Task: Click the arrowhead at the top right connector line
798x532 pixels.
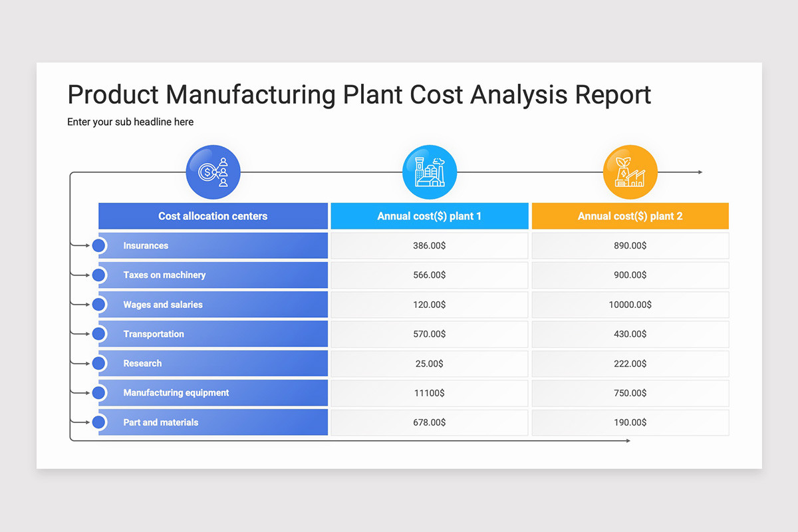Action: coord(700,172)
